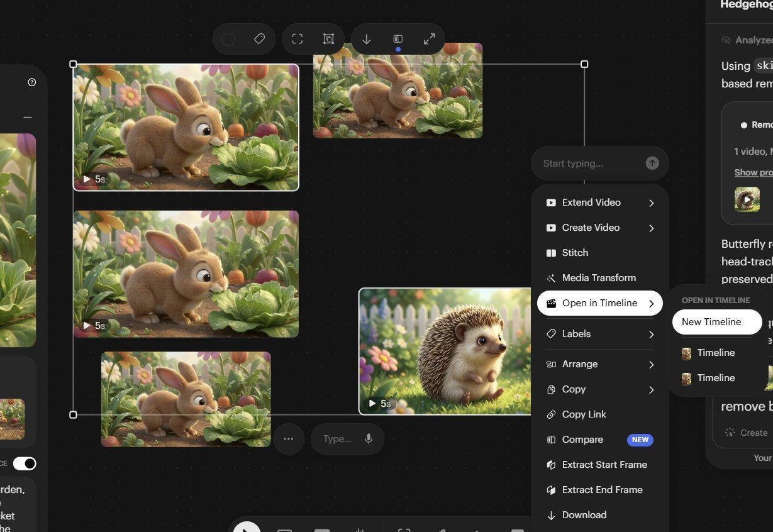This screenshot has height=532, width=773.
Task: Click the label tag icon in top toolbar
Action: [259, 39]
